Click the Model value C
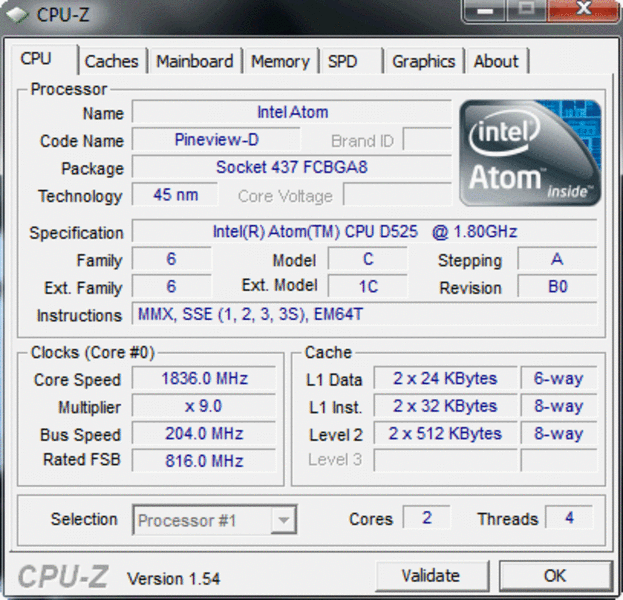Screen dimensions: 623x600 point(368,259)
